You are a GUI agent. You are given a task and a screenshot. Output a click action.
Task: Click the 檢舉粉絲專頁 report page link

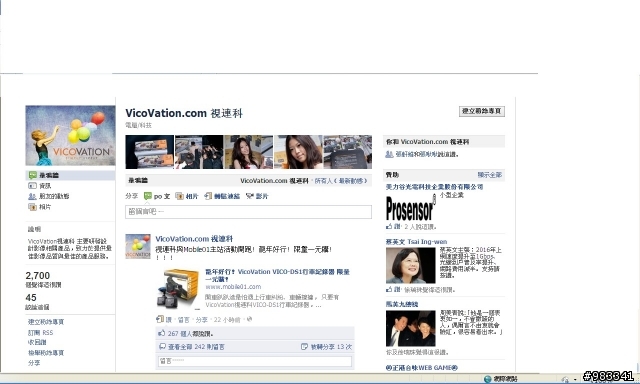tap(46, 353)
